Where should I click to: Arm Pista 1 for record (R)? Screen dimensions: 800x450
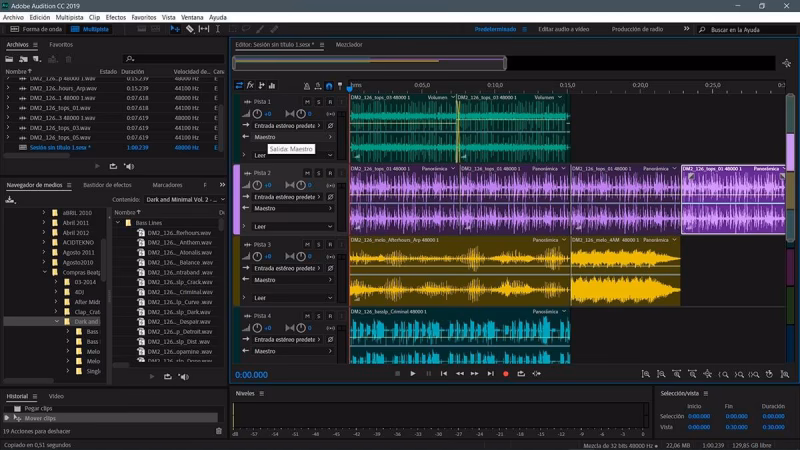(x=330, y=102)
